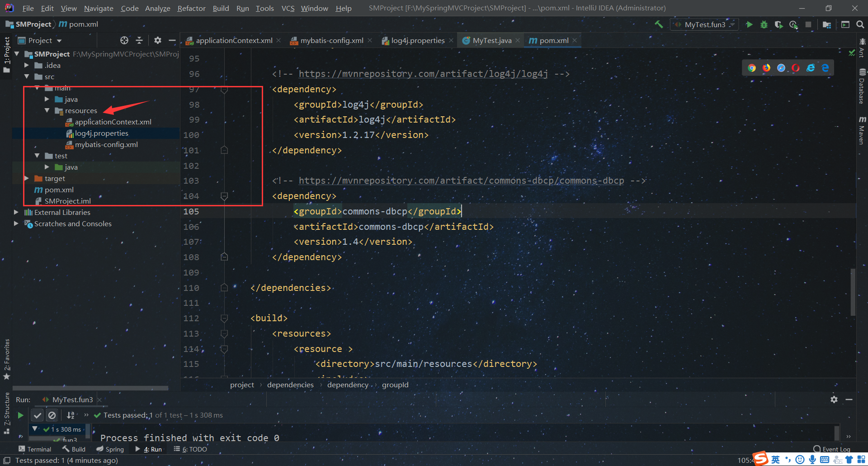Viewport: 868px width, 466px height.
Task: Switch to MyTest.java editor tab
Action: 491,40
